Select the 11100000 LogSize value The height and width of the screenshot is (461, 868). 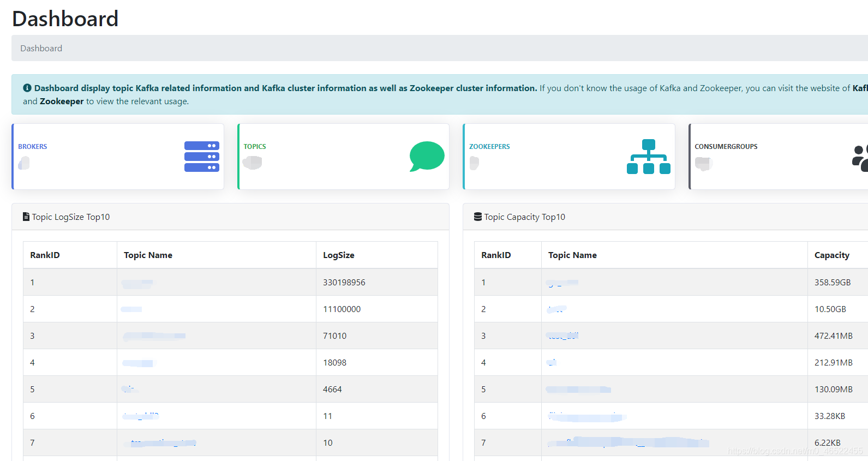coord(342,309)
